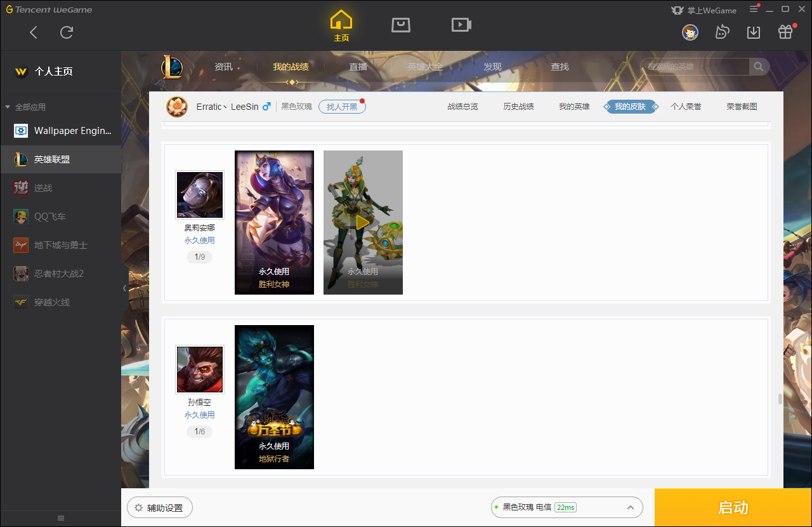Open the 地狱行者 skin card
Viewport: 812px width, 527px height.
274,397
